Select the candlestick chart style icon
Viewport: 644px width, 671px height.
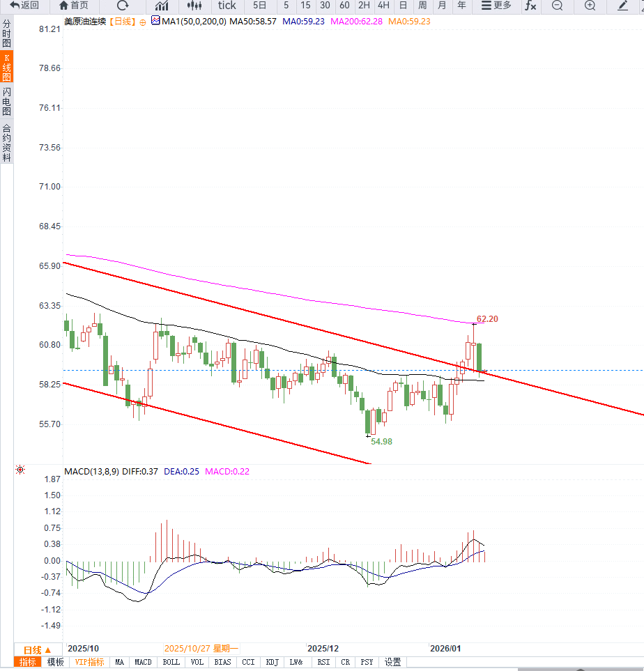click(194, 6)
